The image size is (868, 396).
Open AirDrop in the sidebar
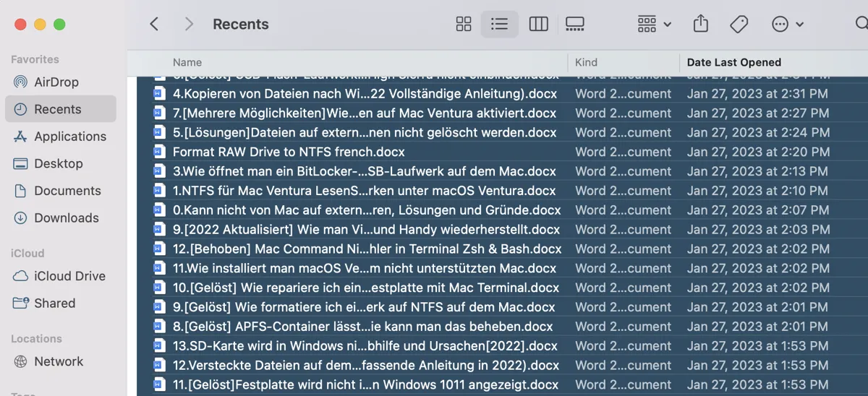tap(56, 82)
